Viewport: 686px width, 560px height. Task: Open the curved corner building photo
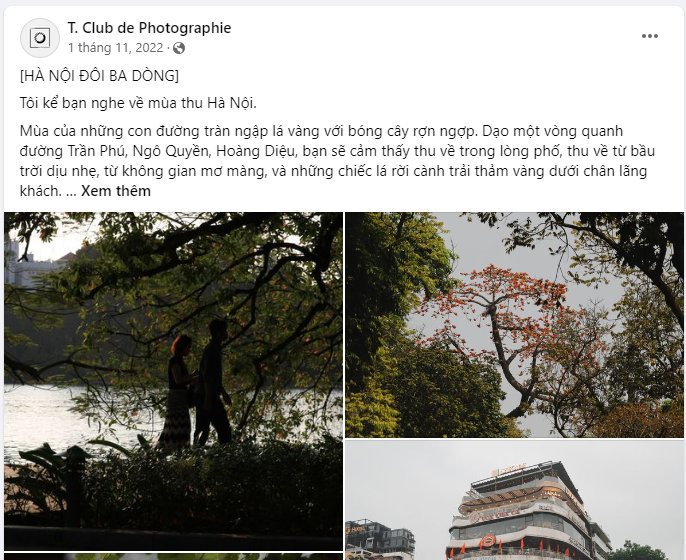click(x=514, y=500)
